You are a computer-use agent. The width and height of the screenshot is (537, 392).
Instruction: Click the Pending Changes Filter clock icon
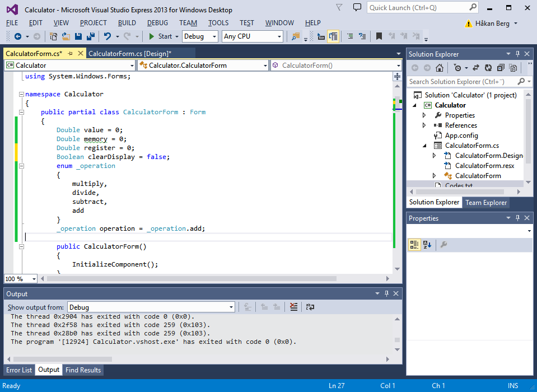457,68
